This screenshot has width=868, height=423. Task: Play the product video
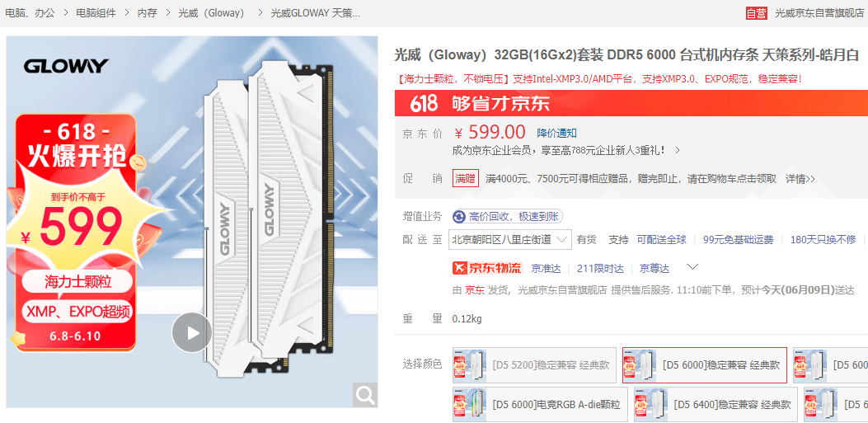192,333
